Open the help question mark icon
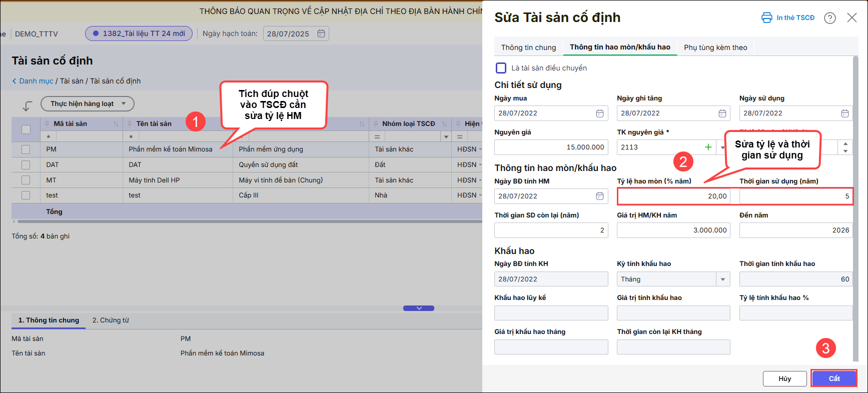This screenshot has height=393, width=868. pyautogui.click(x=829, y=18)
